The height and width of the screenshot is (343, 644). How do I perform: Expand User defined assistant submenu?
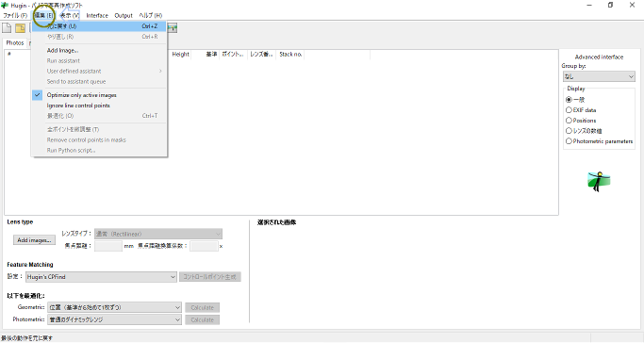[99, 71]
